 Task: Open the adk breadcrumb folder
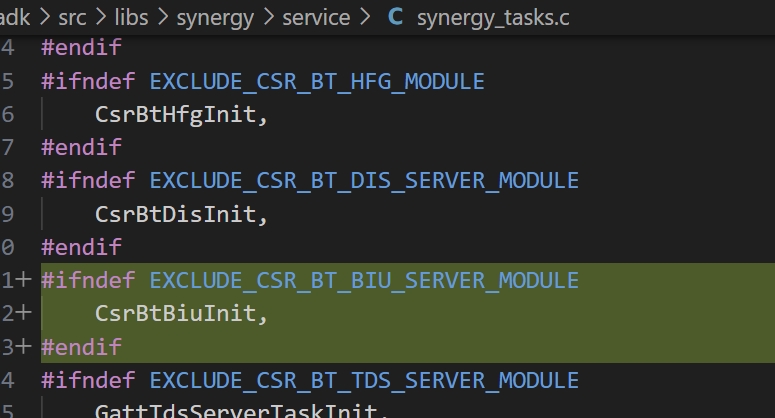[x=16, y=17]
